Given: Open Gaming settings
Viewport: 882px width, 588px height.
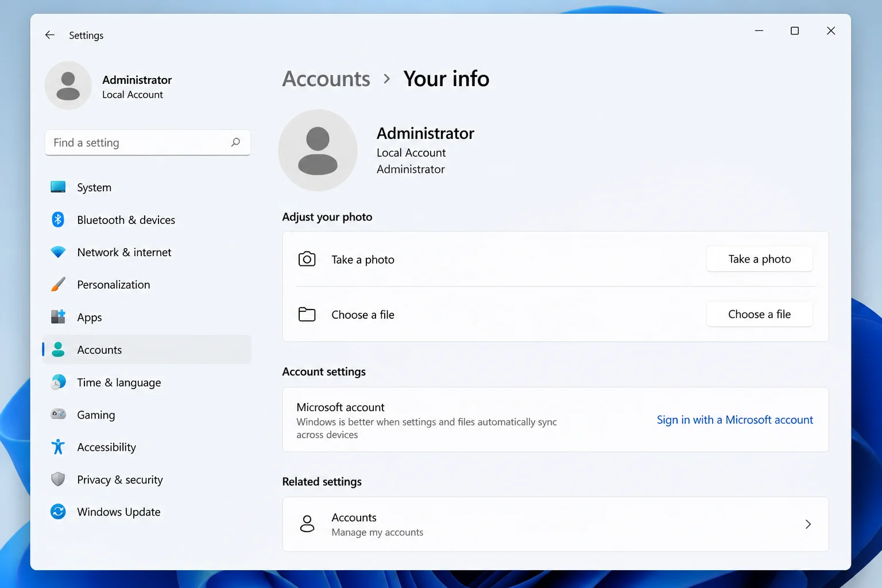Looking at the screenshot, I should [146, 415].
